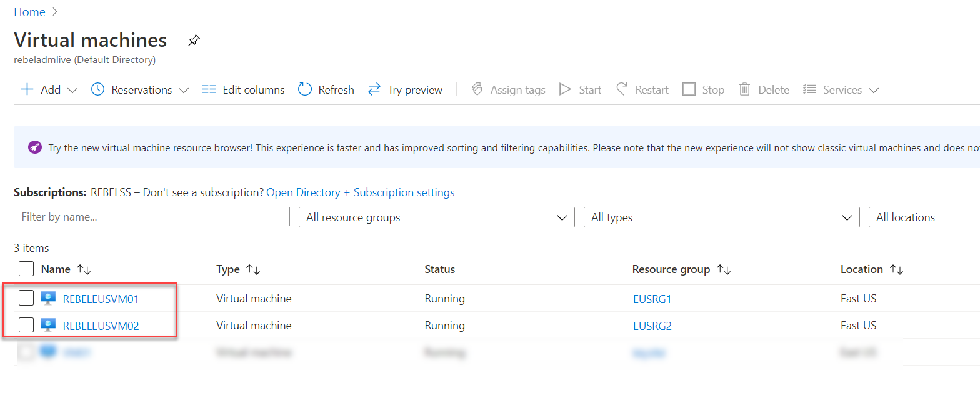Screen dimensions: 980x403
Task: Toggle the select-all checkbox in the header
Action: 26,269
